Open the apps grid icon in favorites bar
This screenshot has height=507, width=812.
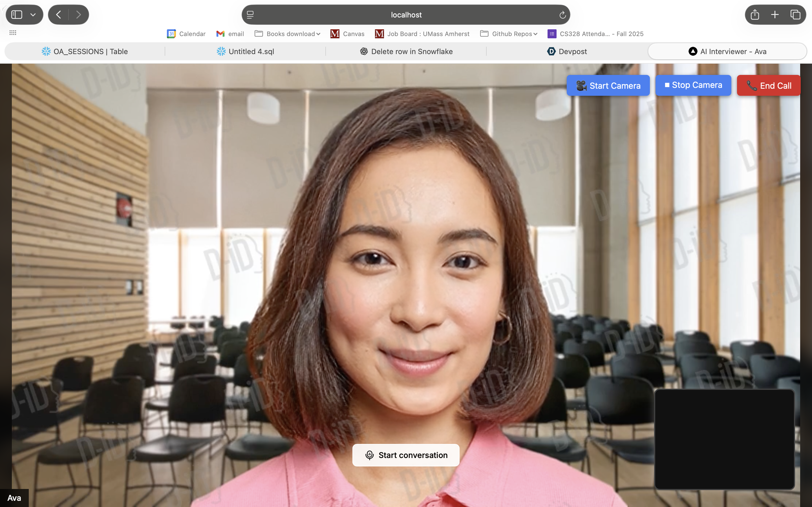(x=13, y=32)
